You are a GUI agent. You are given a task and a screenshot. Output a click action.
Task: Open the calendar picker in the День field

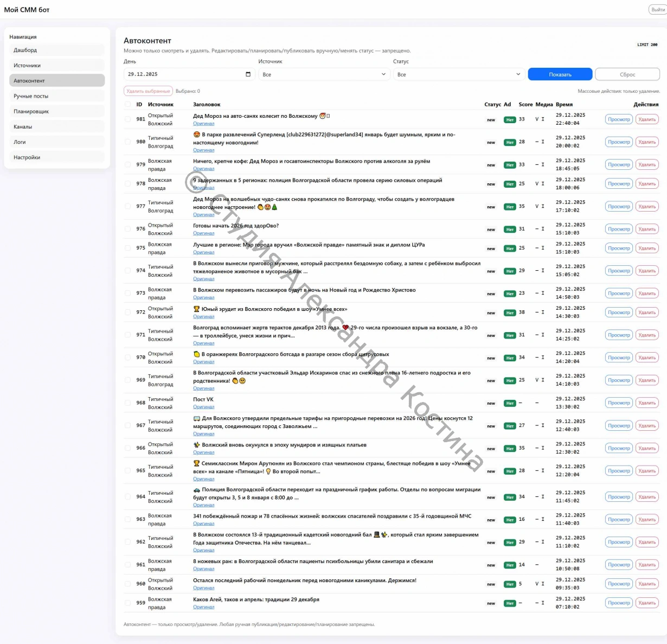tap(248, 74)
